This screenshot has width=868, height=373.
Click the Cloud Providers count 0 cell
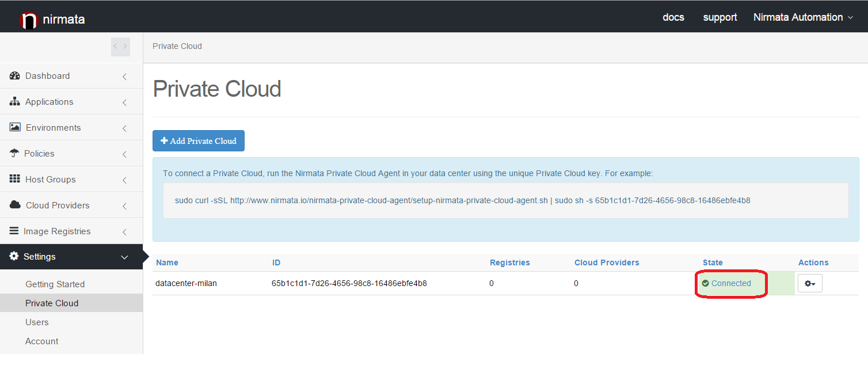576,283
